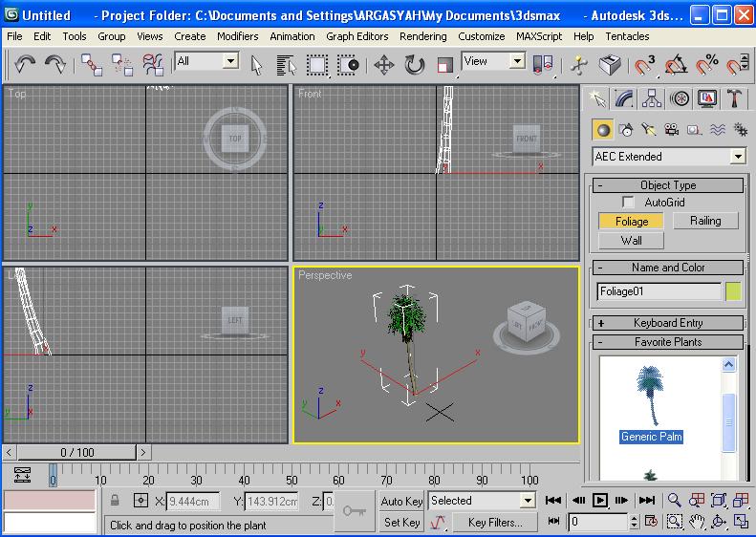Select the Select and Link tool

[x=91, y=65]
